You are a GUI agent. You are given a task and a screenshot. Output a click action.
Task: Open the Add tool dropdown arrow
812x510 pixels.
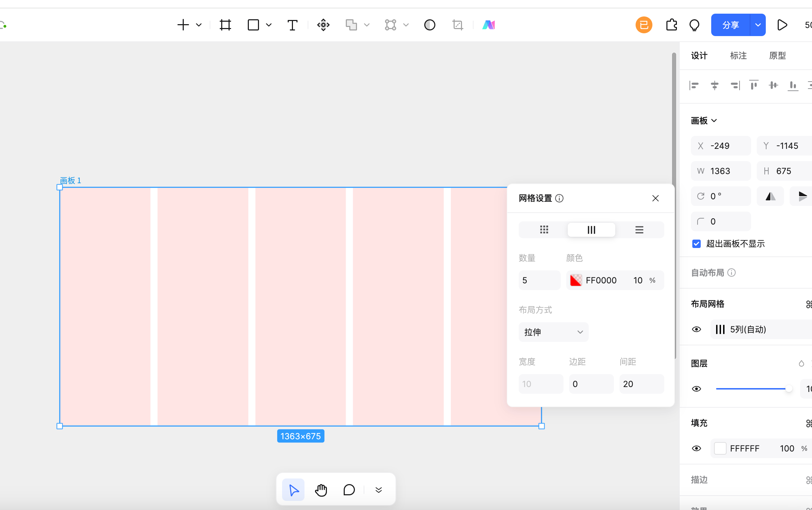[199, 25]
